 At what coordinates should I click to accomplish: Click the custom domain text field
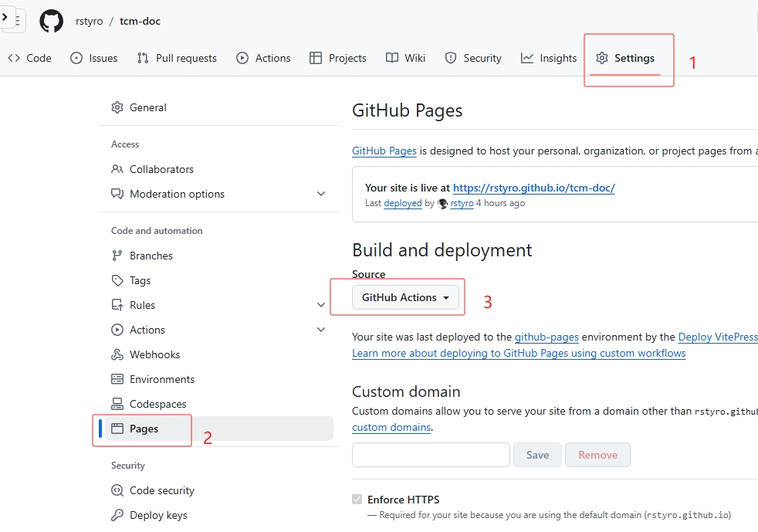[431, 455]
